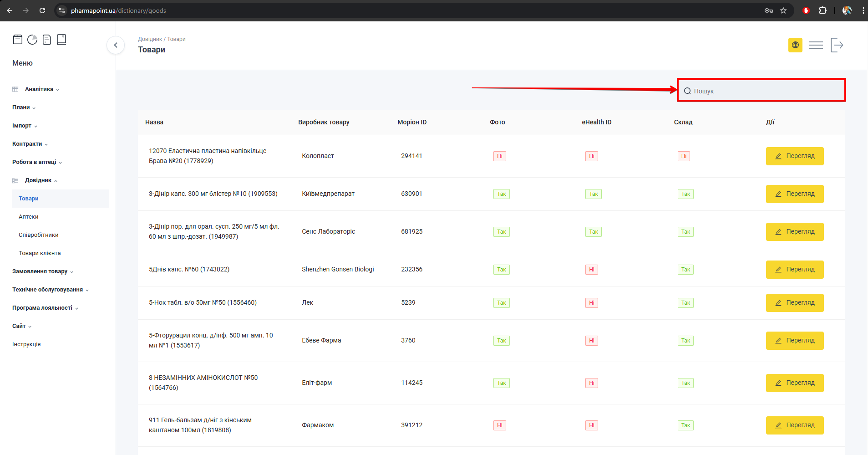868x455 pixels.
Task: Open the pie chart icon in sidebar
Action: [32, 40]
